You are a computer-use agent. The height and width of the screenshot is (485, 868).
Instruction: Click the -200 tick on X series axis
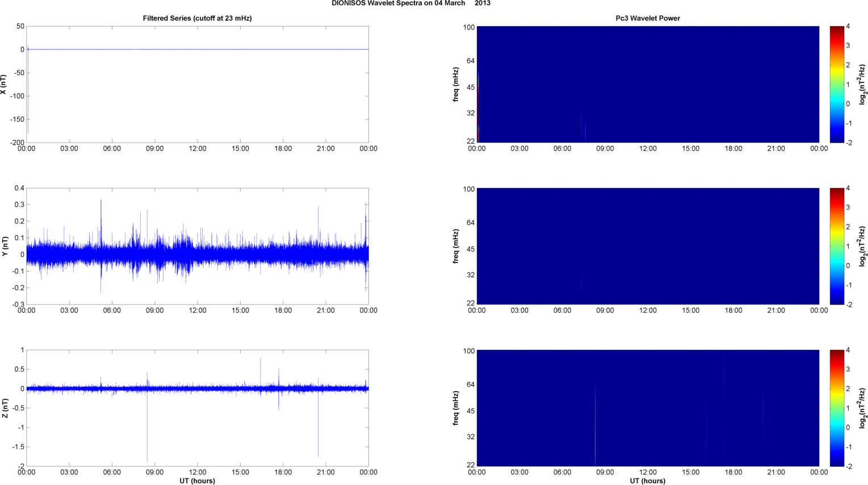tap(17, 143)
